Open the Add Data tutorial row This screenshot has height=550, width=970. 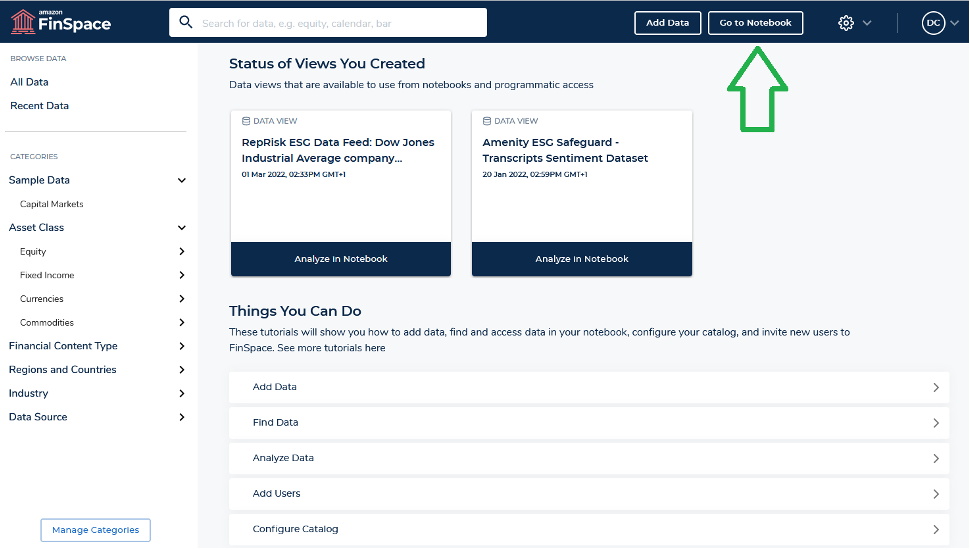(589, 387)
